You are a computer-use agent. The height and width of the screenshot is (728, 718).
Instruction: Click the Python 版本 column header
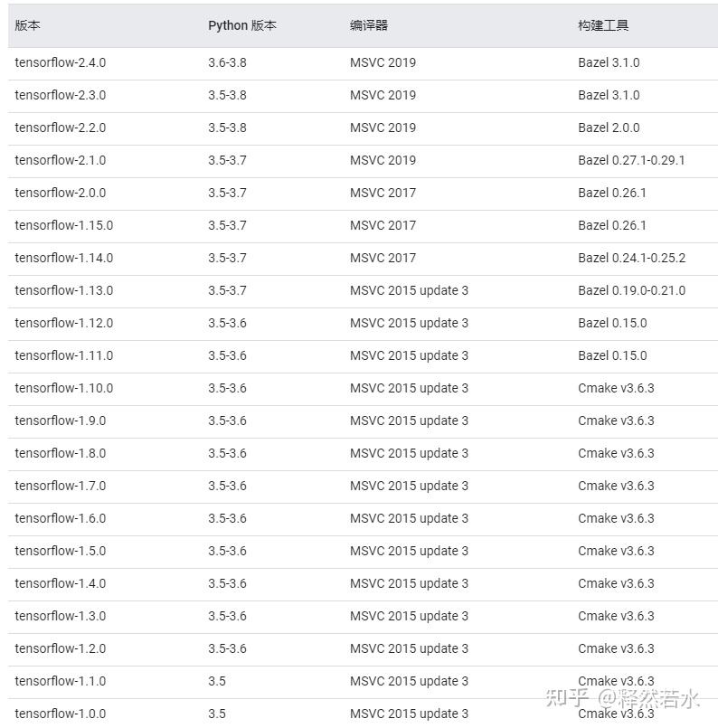[x=241, y=25]
